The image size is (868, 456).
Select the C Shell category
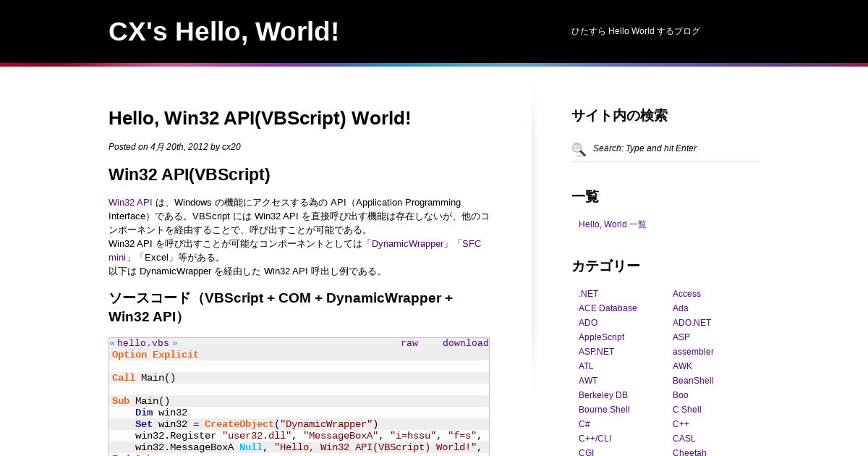pyautogui.click(x=687, y=410)
